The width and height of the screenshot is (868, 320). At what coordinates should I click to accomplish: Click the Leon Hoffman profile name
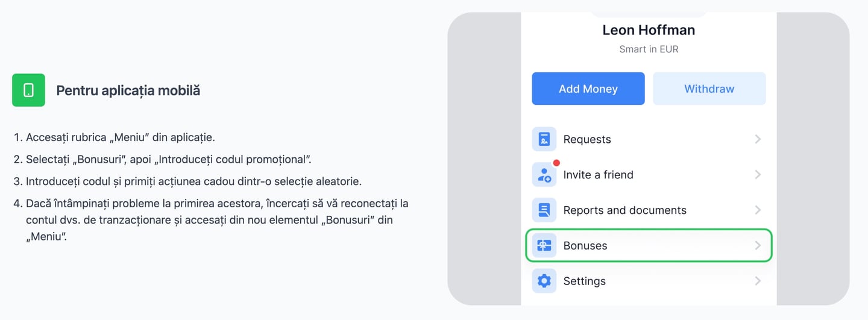coord(649,30)
